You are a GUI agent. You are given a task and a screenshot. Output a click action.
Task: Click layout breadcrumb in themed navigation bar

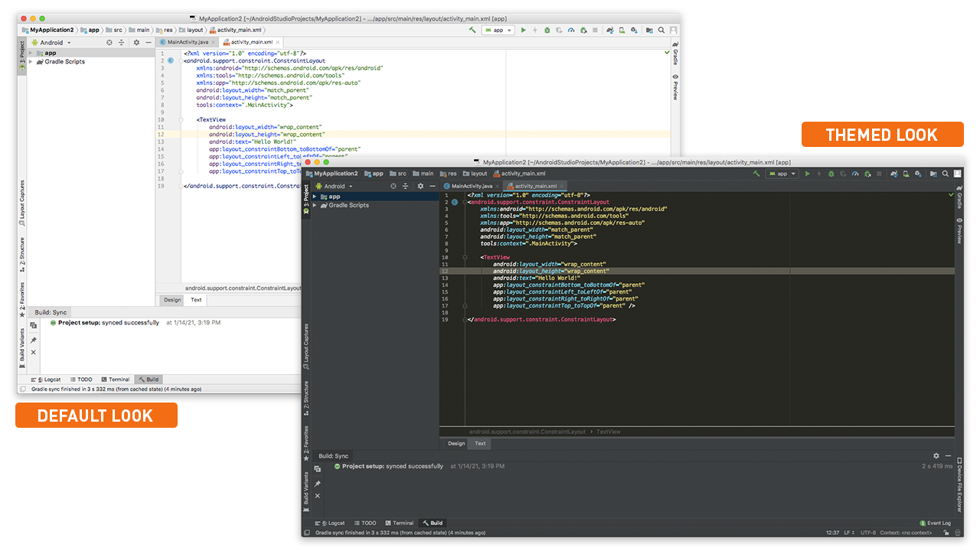(x=476, y=174)
